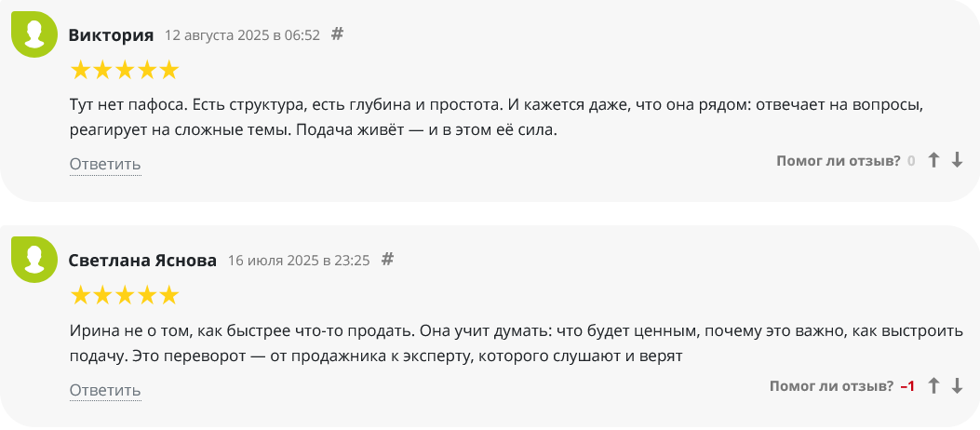
Task: Upvote Виктория's review with the up arrow
Action: [x=934, y=161]
